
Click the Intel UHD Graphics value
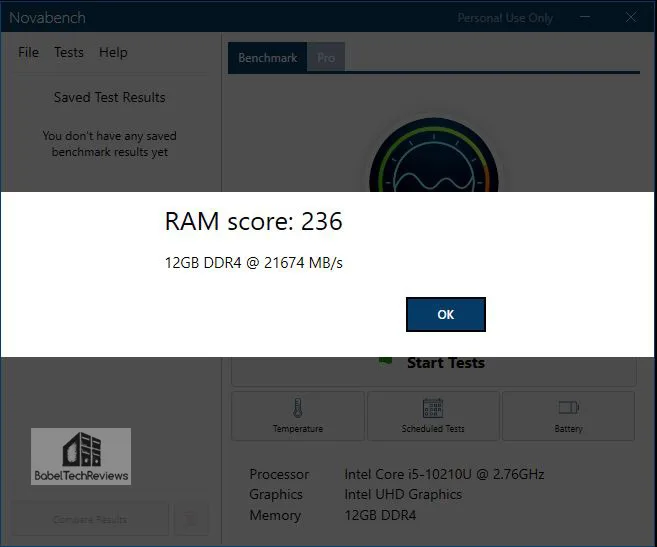point(403,494)
